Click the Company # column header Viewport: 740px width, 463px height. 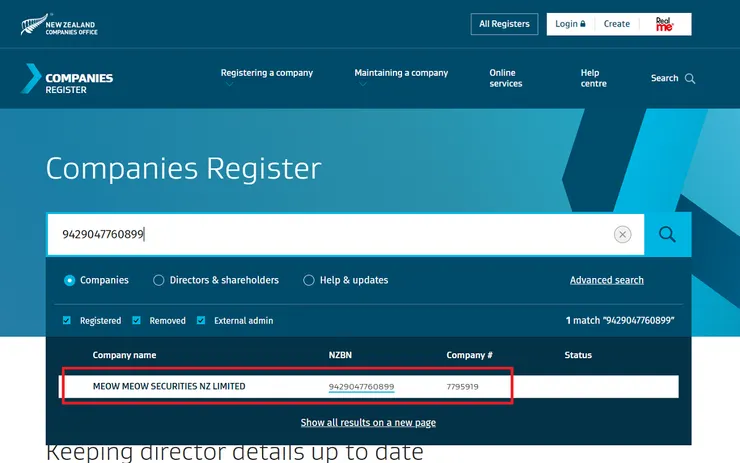(x=470, y=355)
